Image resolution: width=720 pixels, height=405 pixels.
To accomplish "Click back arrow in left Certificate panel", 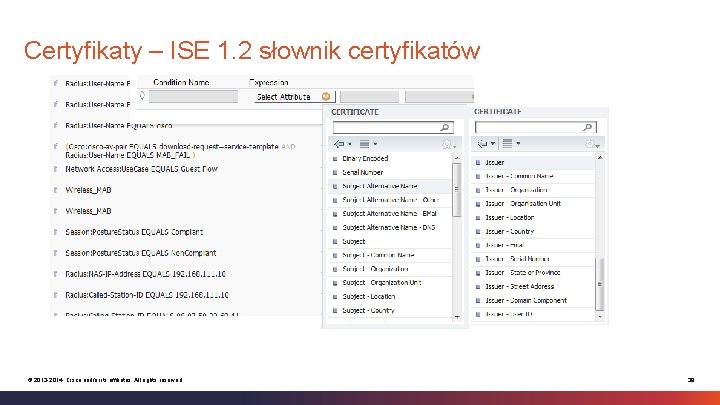I will [339, 144].
